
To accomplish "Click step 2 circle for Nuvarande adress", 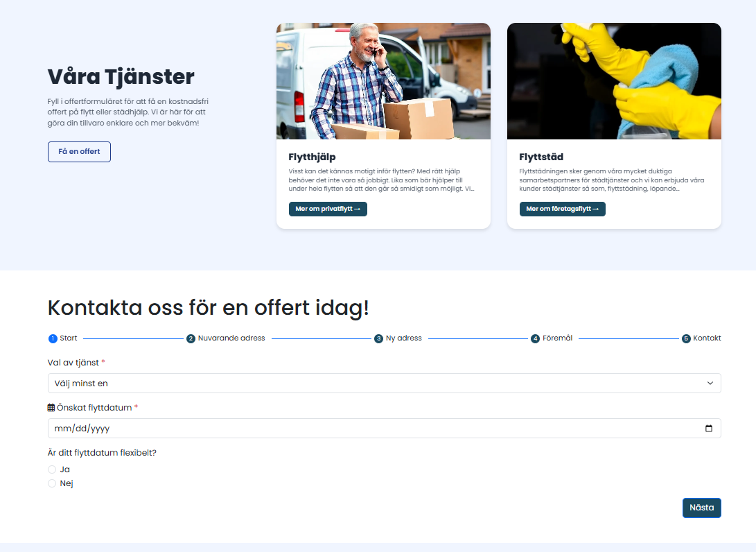I will click(x=191, y=338).
